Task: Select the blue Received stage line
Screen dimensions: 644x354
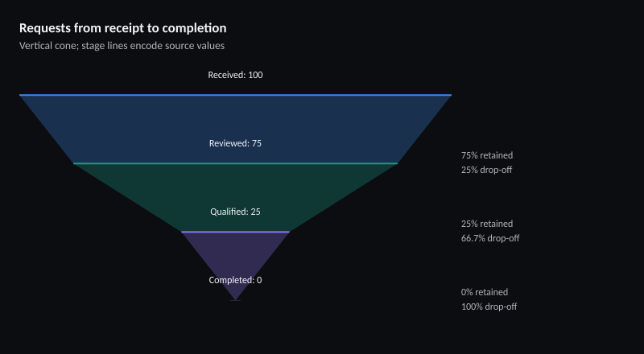Action: coord(235,95)
